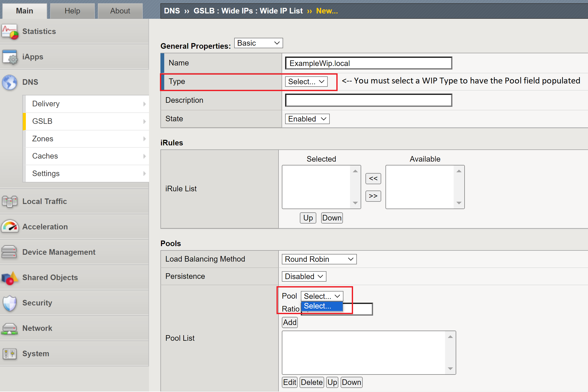
Task: Click the Add button under Pool
Action: [x=289, y=322]
